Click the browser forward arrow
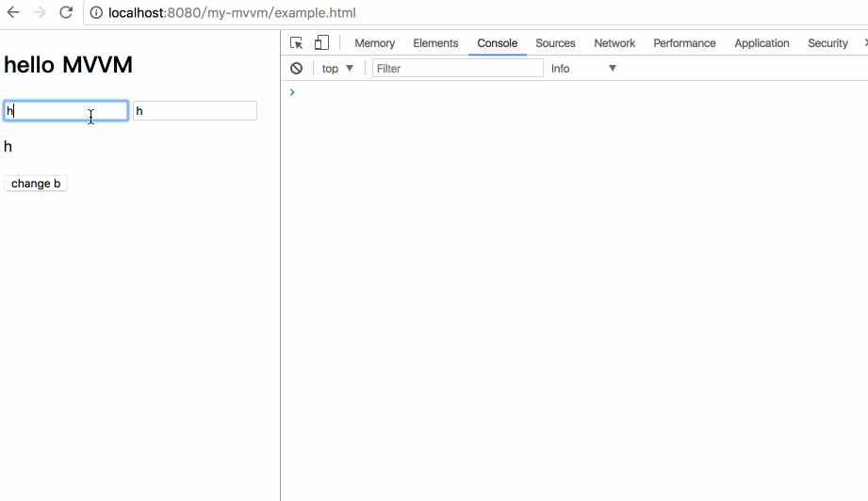The height and width of the screenshot is (501, 868). [40, 12]
